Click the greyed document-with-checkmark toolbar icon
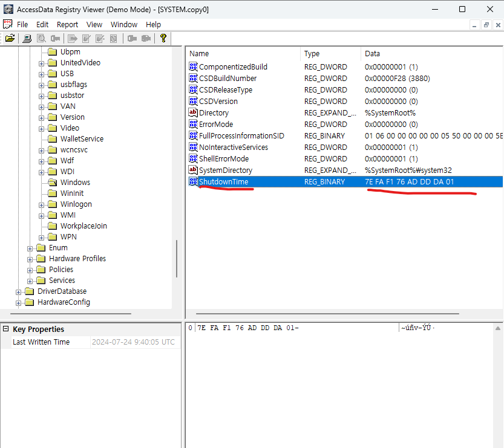 click(x=87, y=39)
